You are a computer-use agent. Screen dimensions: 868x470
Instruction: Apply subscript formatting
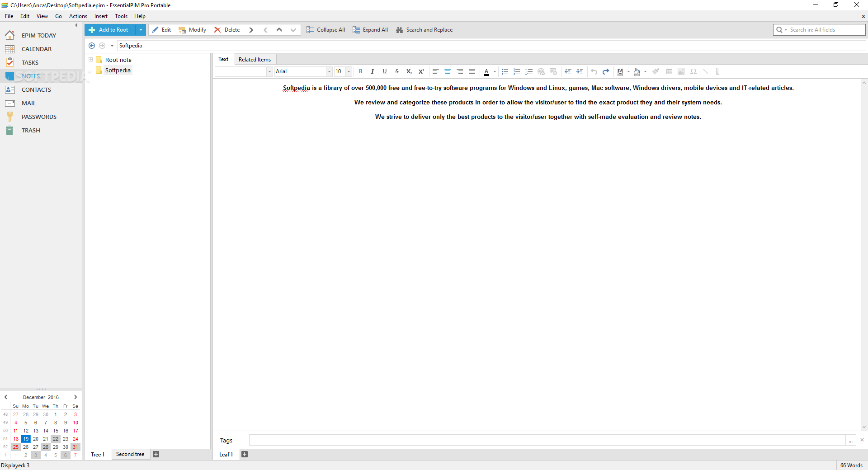tap(409, 71)
